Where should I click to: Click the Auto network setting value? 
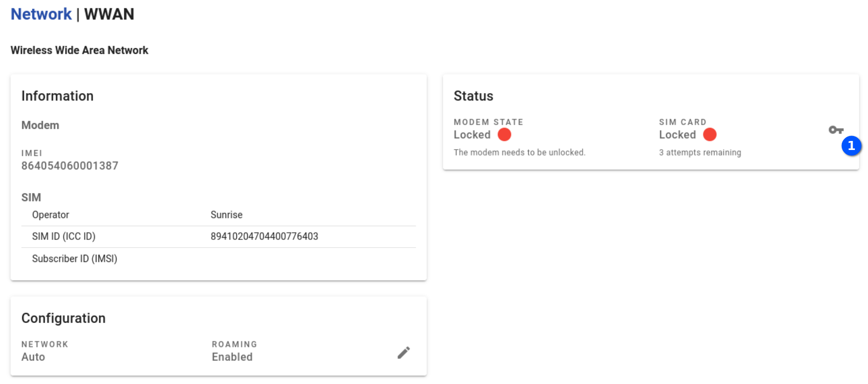pos(33,357)
